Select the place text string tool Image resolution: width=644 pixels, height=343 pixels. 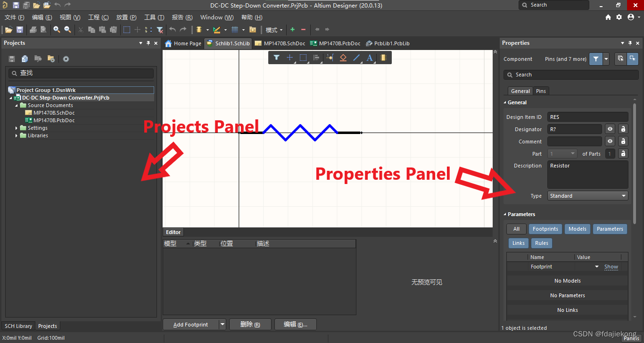tap(370, 58)
